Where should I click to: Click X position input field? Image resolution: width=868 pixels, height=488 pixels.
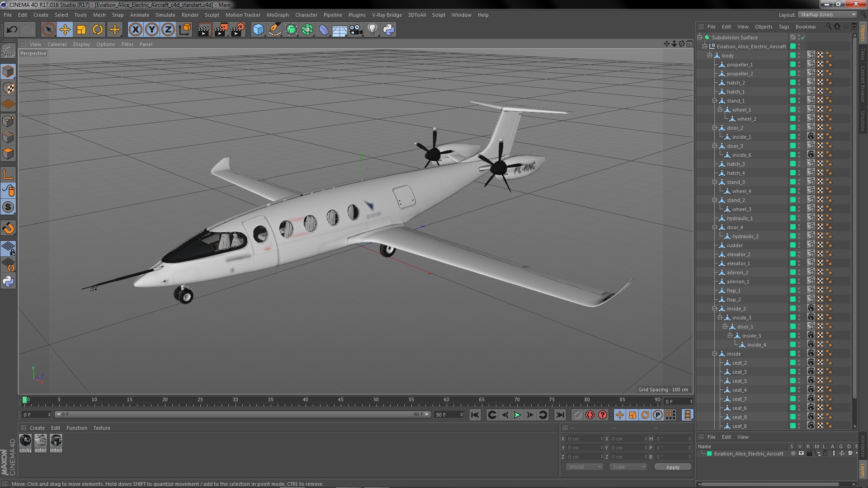tap(585, 439)
